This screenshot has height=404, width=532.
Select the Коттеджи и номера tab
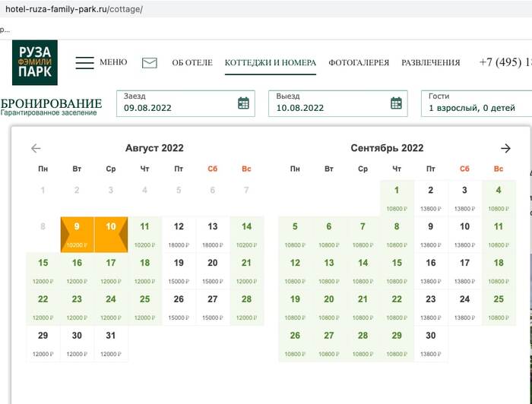coord(271,63)
